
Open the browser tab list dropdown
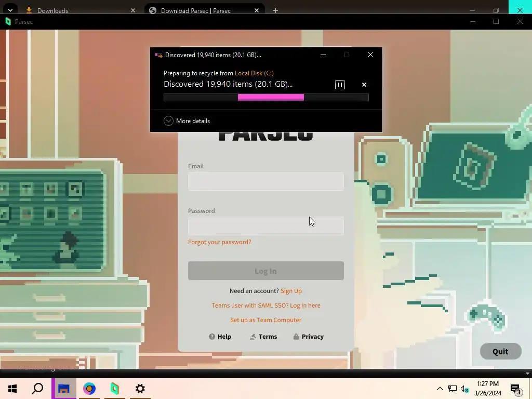click(10, 10)
